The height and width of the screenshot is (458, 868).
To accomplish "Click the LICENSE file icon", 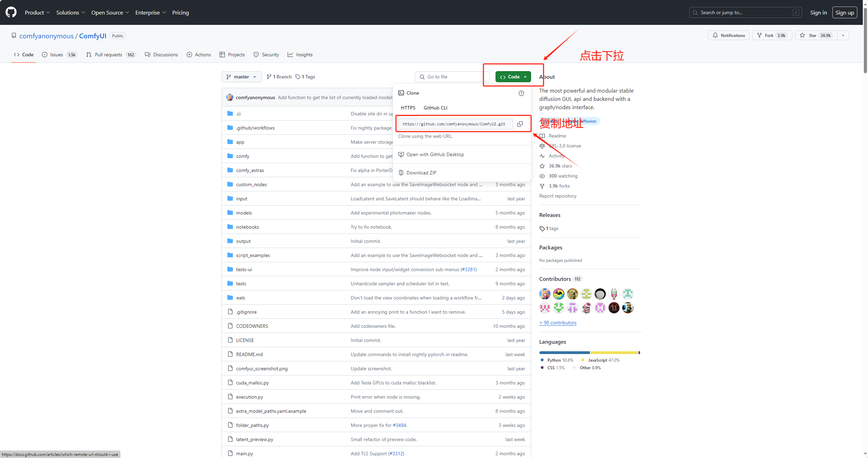I will (x=230, y=340).
